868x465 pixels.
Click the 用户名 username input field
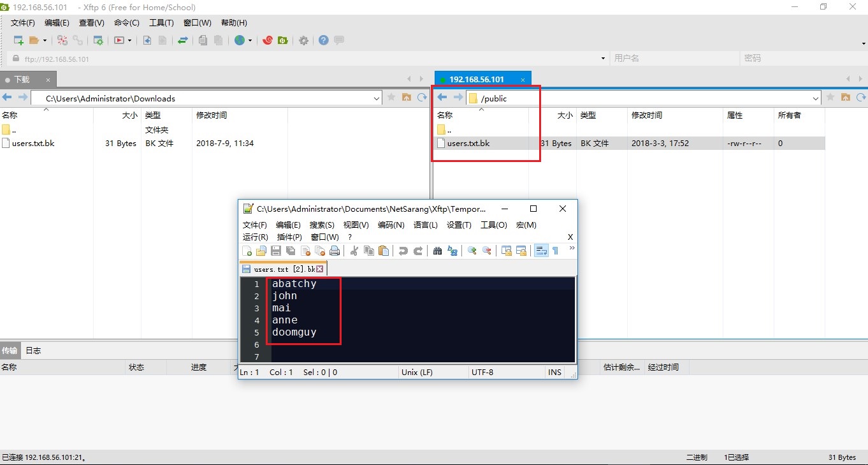pos(674,58)
